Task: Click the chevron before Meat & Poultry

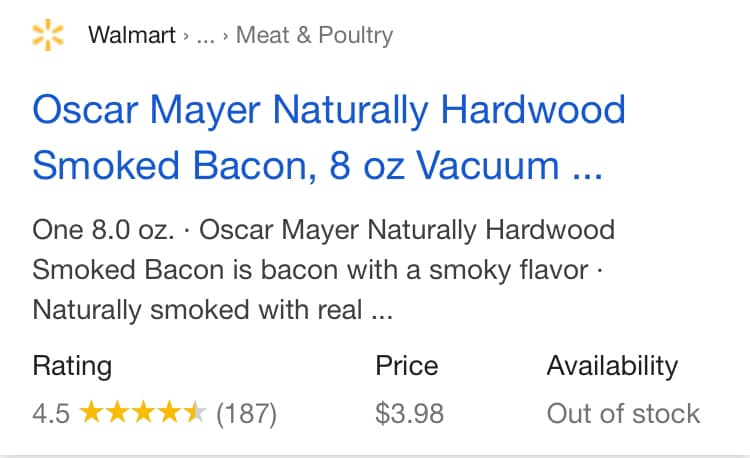Action: [x=226, y=37]
